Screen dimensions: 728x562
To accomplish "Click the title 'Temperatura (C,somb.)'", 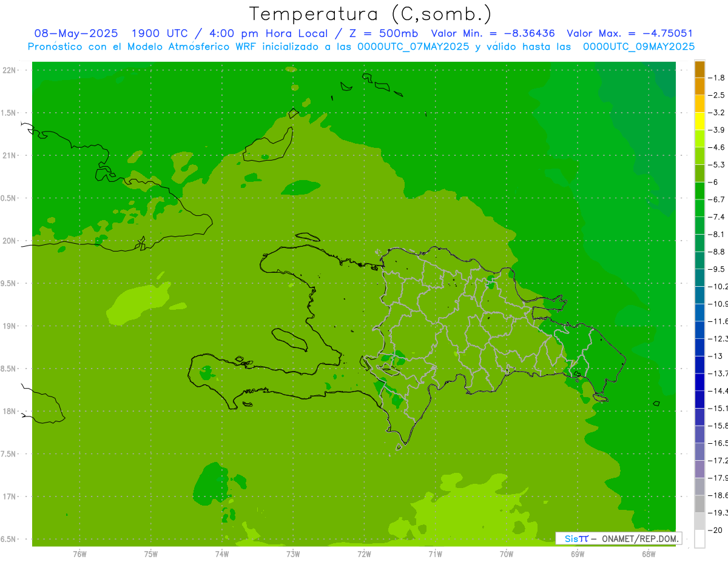I will [x=371, y=14].
